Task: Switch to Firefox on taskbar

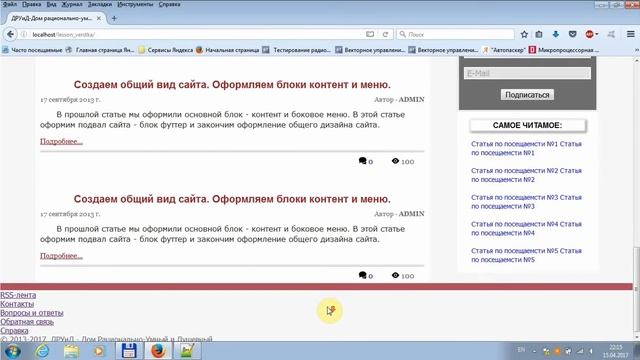Action: pyautogui.click(x=158, y=351)
